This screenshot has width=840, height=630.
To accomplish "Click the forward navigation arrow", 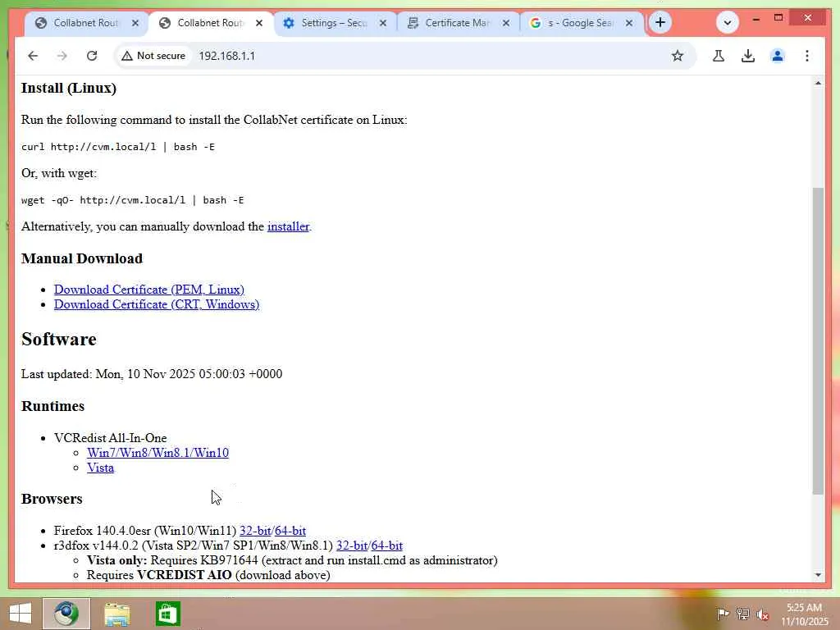I will click(62, 56).
